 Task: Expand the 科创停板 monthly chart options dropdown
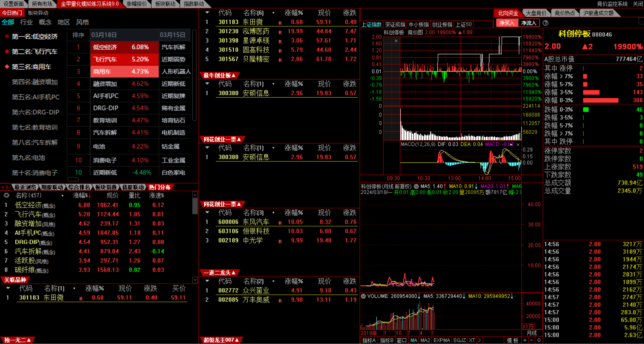click(x=416, y=186)
